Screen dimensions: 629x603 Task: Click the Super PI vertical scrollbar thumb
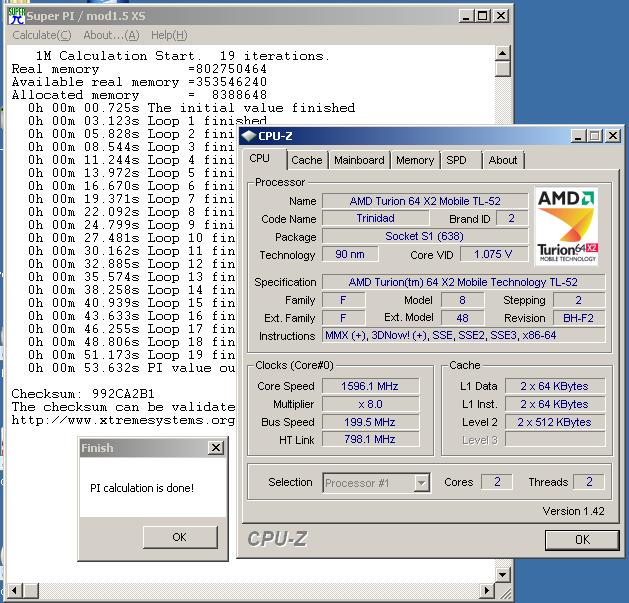(502, 69)
